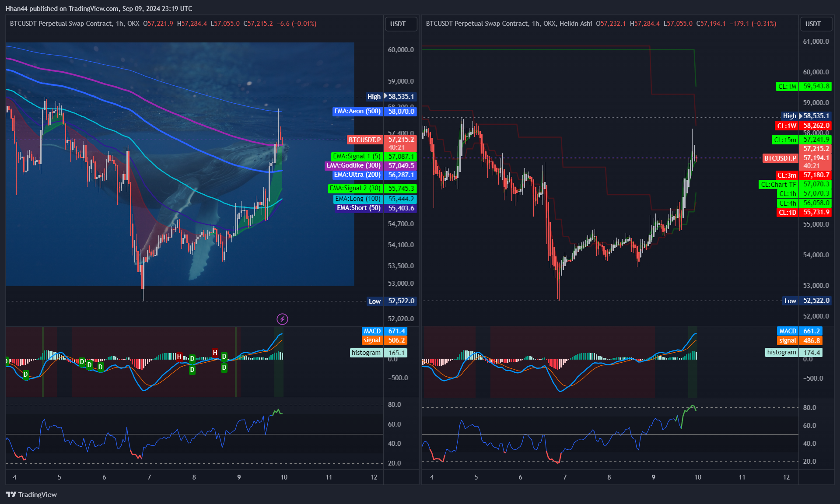Open the USDT currency selector on left chart
Viewport: 840px width, 504px height.
click(x=400, y=24)
